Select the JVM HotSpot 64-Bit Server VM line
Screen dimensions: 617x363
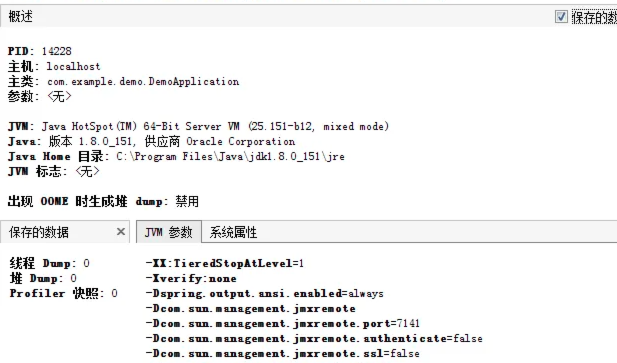coord(198,126)
